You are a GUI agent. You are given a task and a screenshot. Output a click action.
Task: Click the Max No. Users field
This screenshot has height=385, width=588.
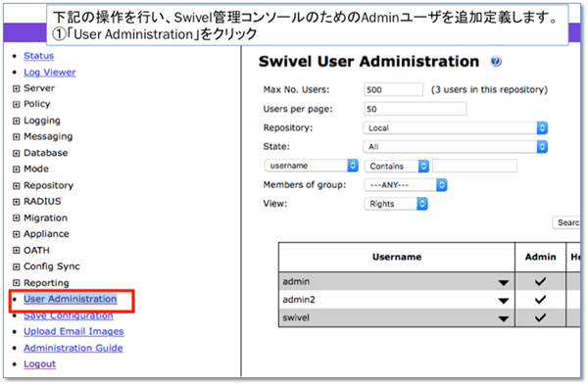(393, 89)
